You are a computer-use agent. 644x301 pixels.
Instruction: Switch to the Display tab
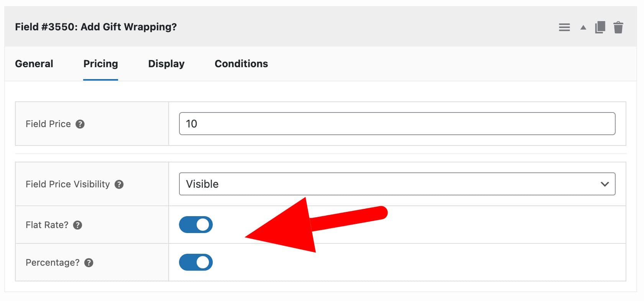166,63
